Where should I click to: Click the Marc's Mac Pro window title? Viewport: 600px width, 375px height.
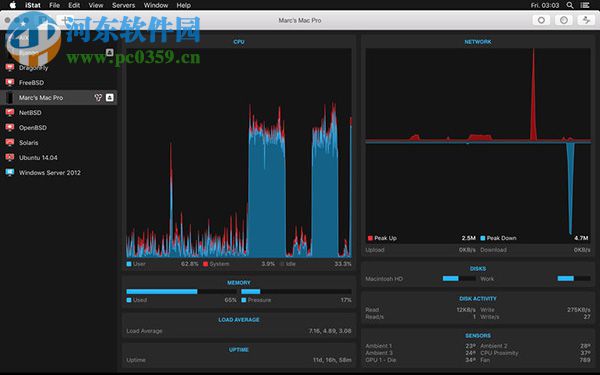300,20
